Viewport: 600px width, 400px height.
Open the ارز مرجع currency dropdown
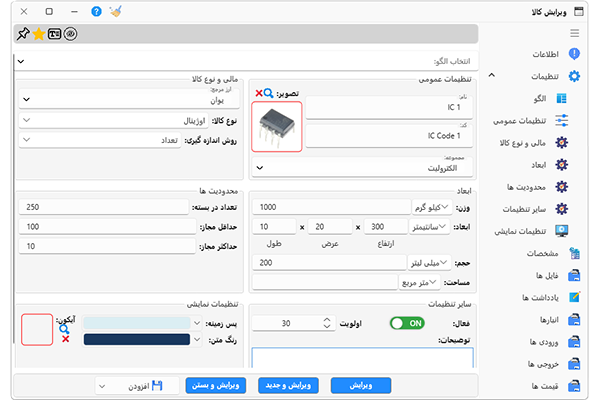pyautogui.click(x=129, y=98)
